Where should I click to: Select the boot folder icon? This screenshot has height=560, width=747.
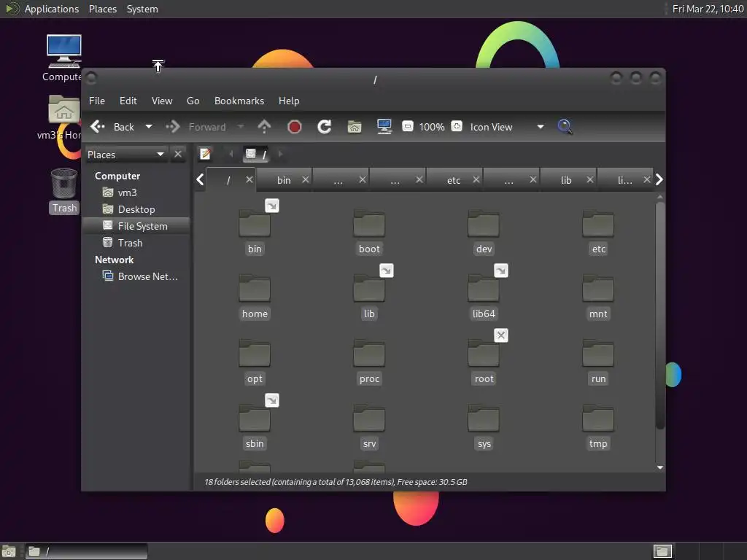pyautogui.click(x=368, y=223)
